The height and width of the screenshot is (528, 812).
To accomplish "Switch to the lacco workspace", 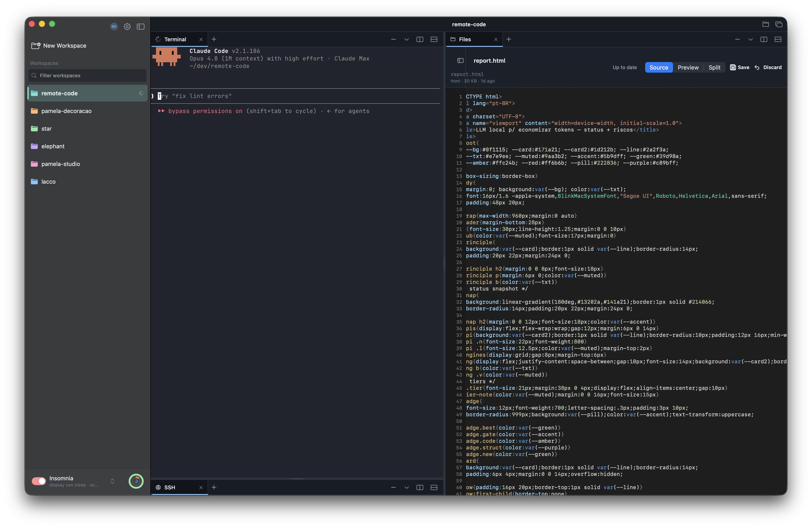I will point(87,182).
